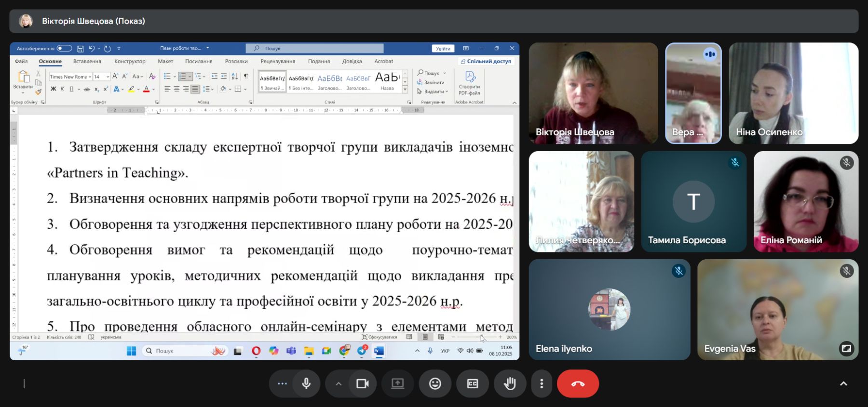Turn on closed captions

click(x=473, y=383)
